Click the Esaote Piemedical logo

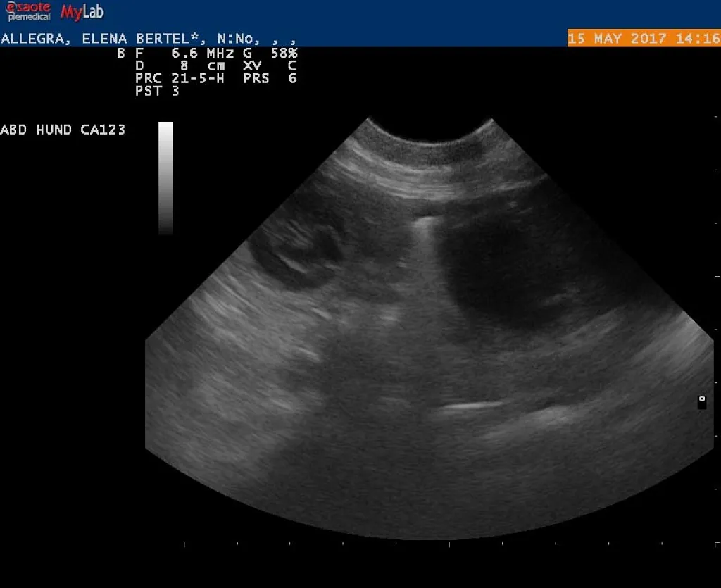(29, 11)
